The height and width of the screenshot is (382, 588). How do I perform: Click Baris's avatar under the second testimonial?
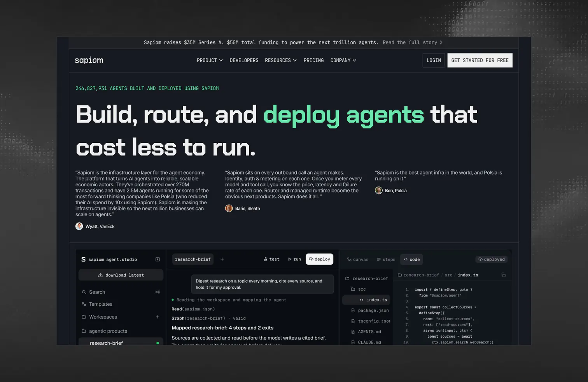tap(229, 209)
